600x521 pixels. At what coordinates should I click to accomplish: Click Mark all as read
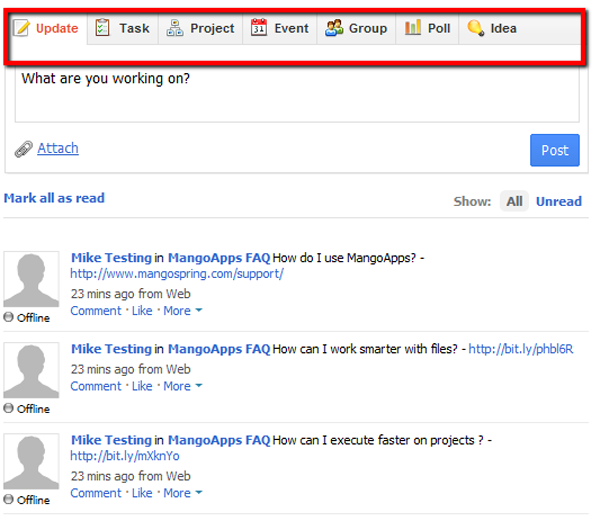click(x=54, y=198)
